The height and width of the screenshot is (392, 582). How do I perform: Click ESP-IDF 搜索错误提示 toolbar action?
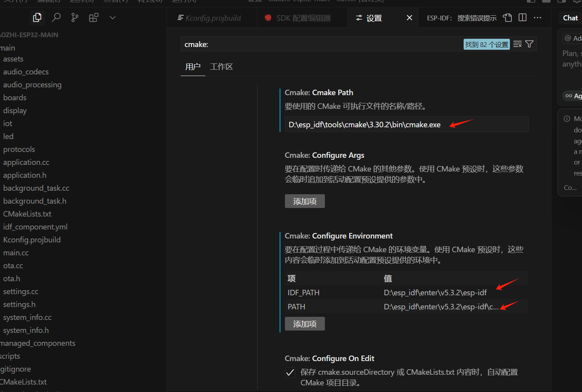click(461, 18)
